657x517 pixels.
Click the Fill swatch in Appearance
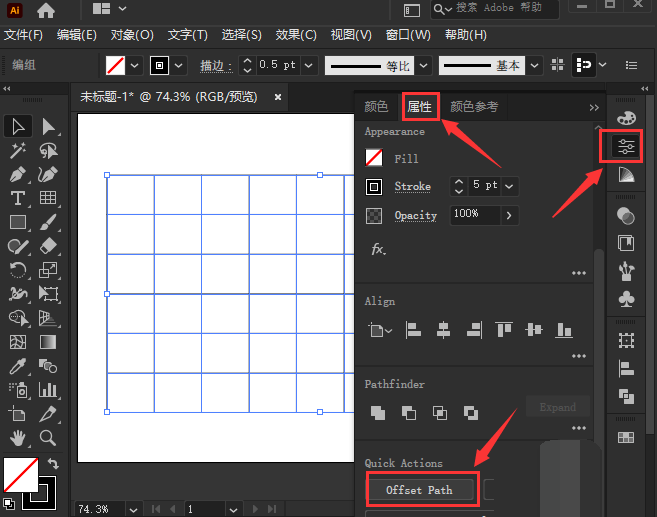click(x=373, y=158)
